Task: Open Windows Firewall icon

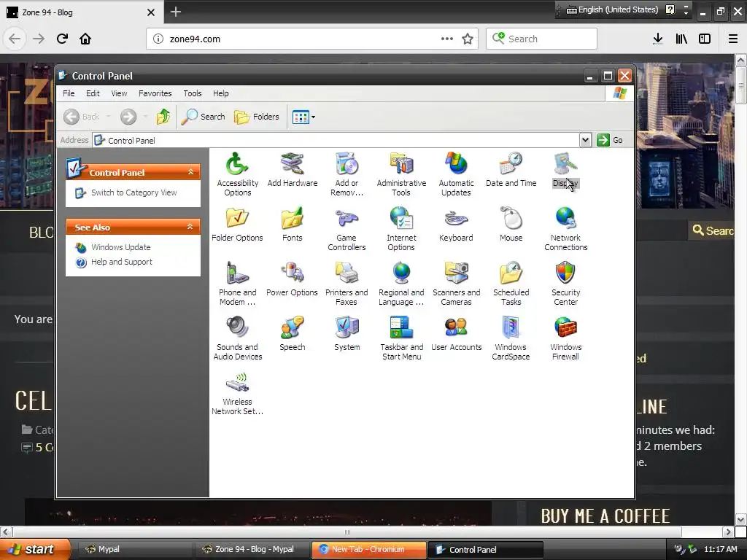Action: pos(565,338)
